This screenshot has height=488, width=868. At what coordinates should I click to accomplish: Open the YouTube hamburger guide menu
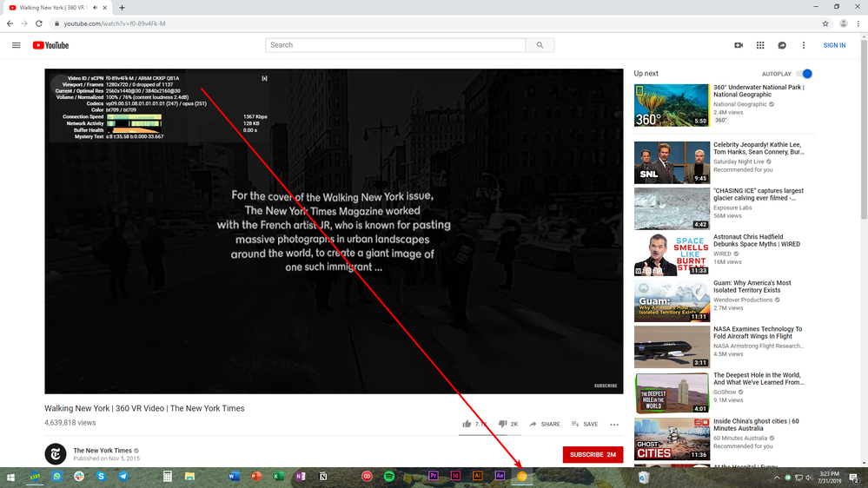point(16,45)
